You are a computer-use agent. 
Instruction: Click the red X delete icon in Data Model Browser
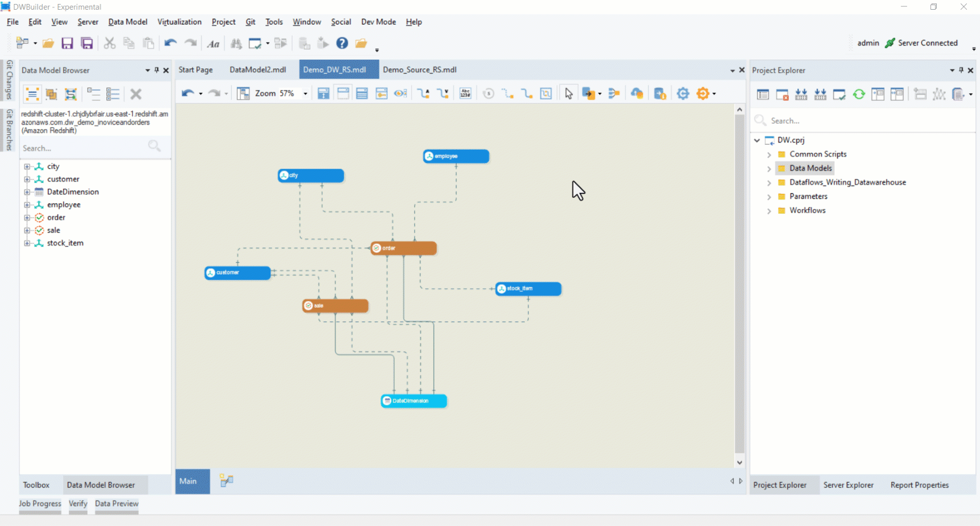tap(136, 94)
